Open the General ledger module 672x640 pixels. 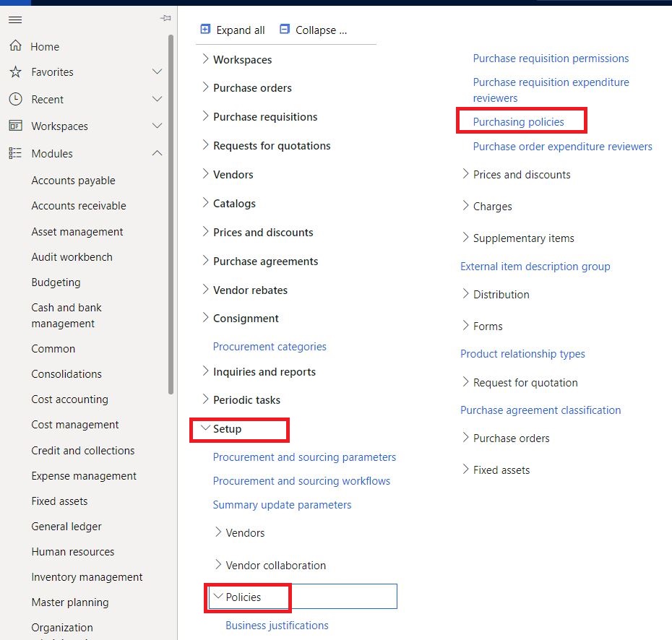click(66, 526)
